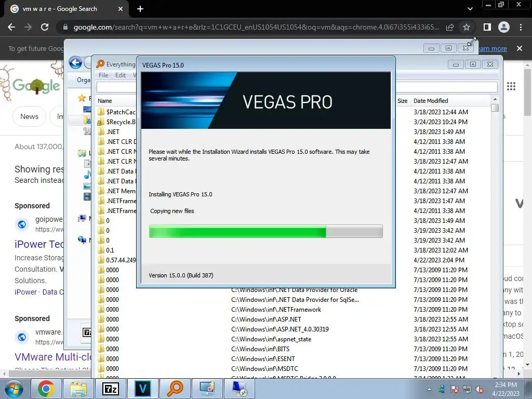Click Explorer Favorites star icon
Viewport: 532px width, 399px height.
point(82,98)
